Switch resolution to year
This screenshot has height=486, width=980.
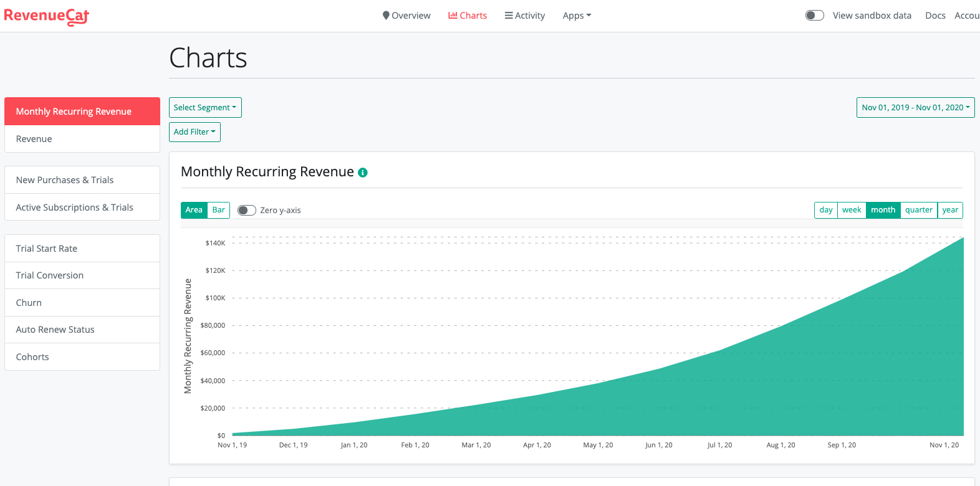tap(950, 210)
